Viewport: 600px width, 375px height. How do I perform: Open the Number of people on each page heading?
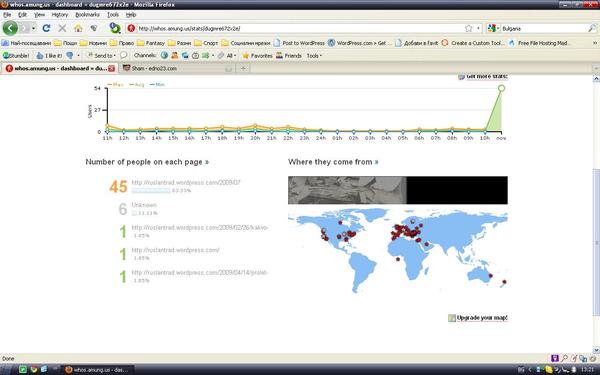pos(147,162)
